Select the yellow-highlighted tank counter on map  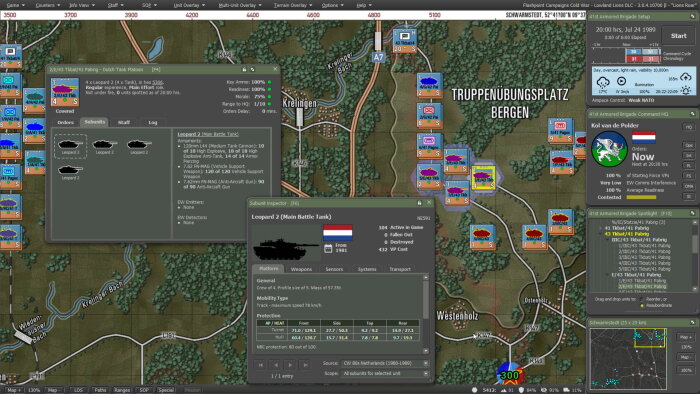click(x=484, y=178)
